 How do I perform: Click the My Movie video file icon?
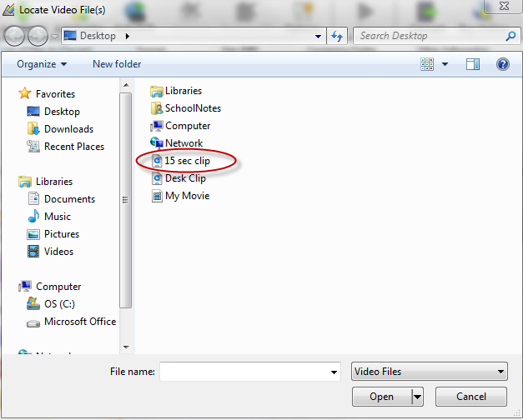tap(157, 196)
